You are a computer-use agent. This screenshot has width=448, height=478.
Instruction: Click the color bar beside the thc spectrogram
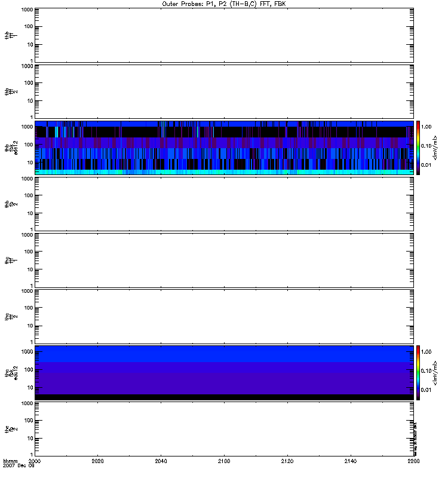tap(419, 372)
